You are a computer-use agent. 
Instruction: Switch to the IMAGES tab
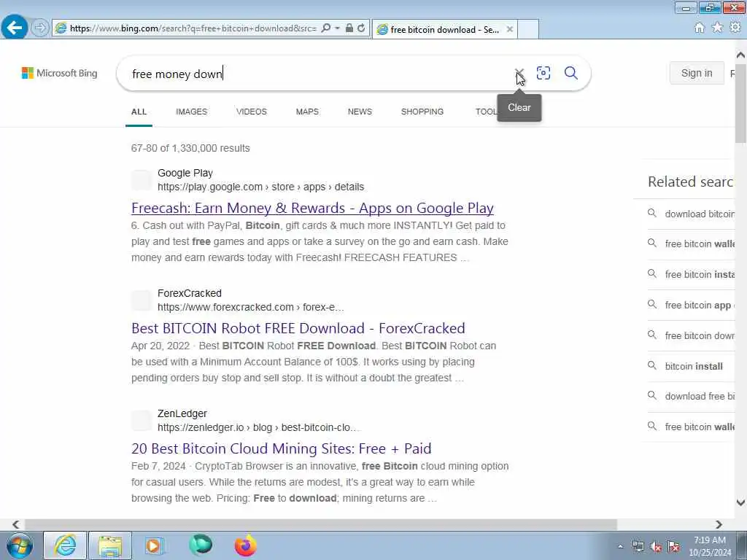[192, 112]
